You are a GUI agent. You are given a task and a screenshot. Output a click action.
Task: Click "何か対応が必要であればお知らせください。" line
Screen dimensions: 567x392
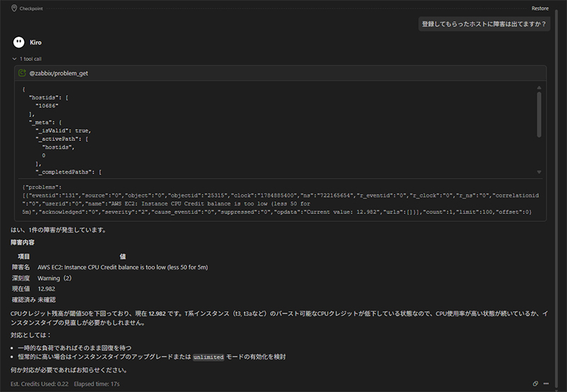(69, 370)
